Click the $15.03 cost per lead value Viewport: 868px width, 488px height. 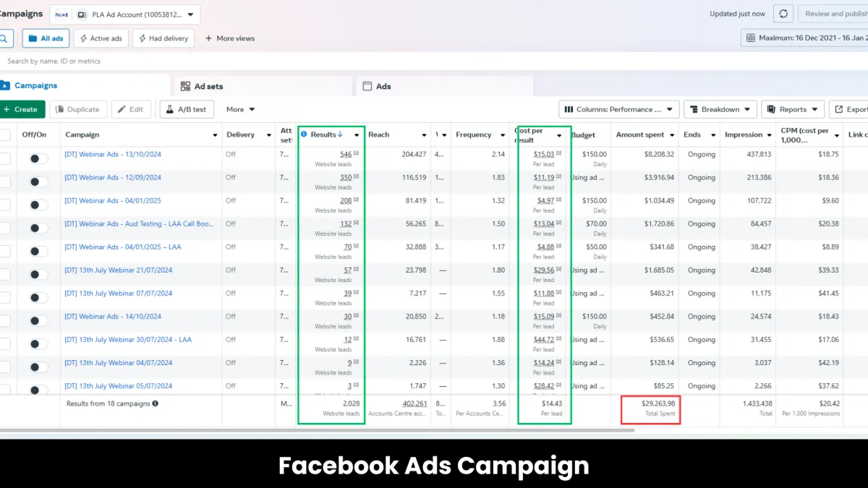544,154
